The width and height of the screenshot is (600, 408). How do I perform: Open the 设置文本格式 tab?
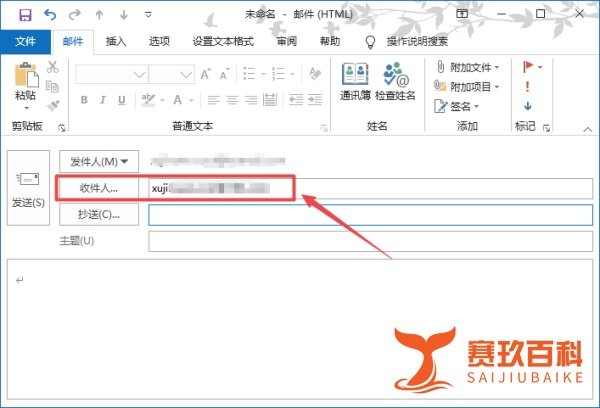pos(223,41)
